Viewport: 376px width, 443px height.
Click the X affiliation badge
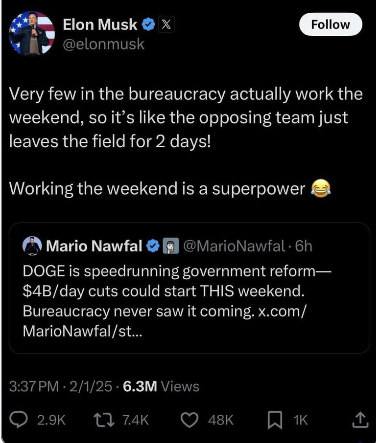(x=166, y=25)
